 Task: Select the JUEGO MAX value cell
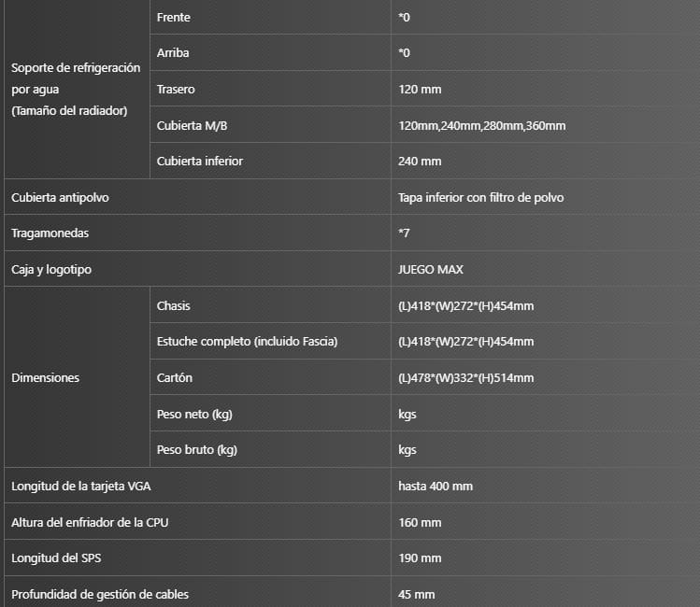pos(545,269)
